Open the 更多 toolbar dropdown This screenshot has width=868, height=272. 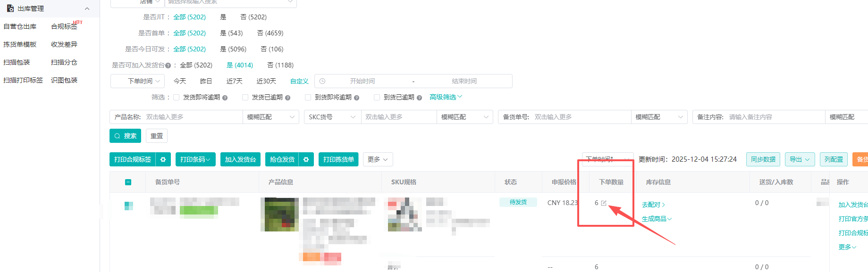click(378, 159)
